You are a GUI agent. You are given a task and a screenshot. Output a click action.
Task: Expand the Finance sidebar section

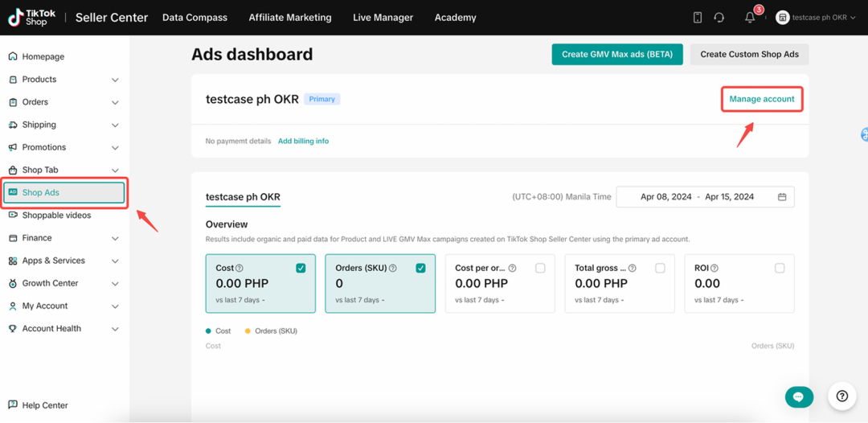click(x=64, y=238)
